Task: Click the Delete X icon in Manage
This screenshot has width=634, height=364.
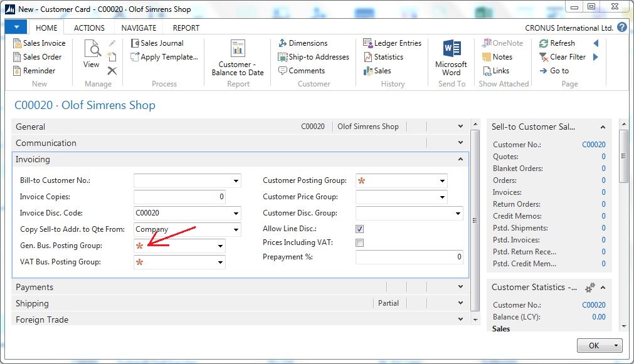Action: (112, 71)
